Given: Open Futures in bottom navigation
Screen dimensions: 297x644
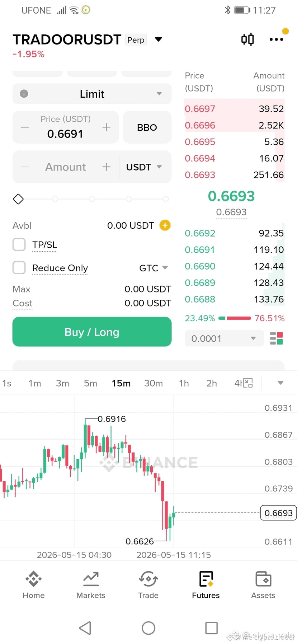Looking at the screenshot, I should (206, 585).
